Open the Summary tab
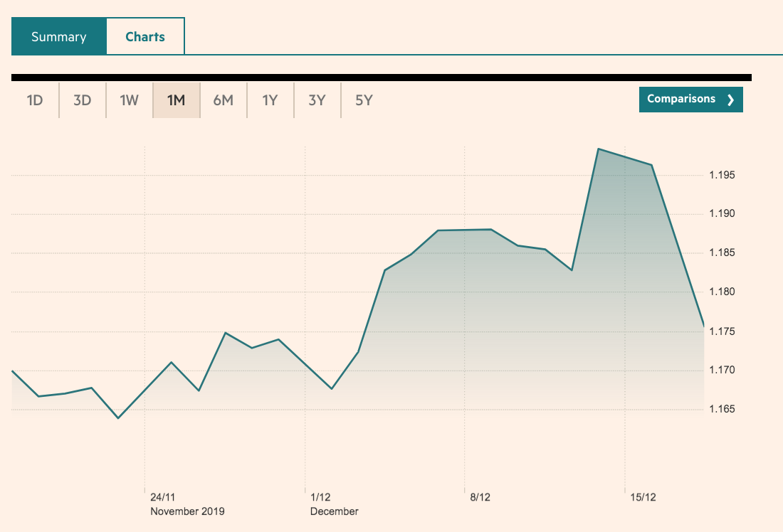The width and height of the screenshot is (783, 532). (x=58, y=37)
